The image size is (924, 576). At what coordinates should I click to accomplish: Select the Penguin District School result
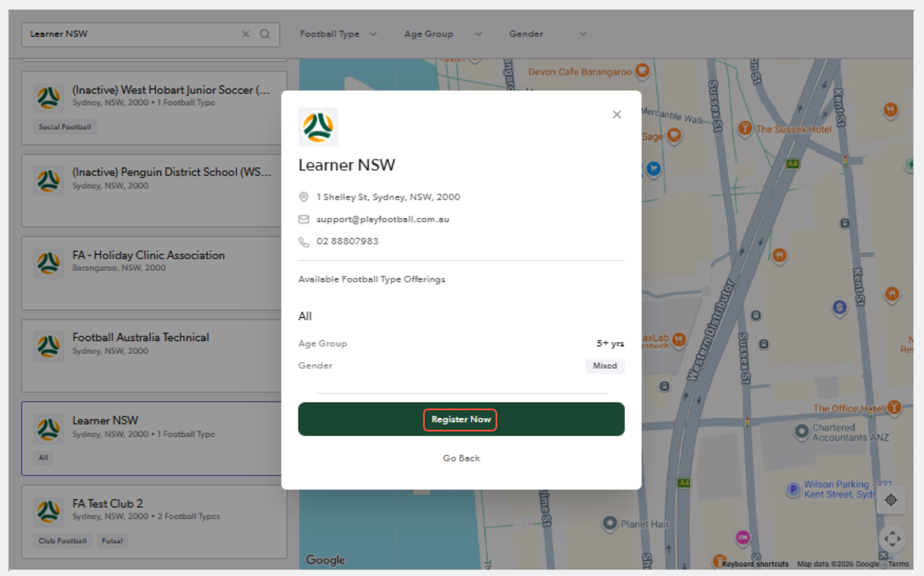tap(154, 191)
